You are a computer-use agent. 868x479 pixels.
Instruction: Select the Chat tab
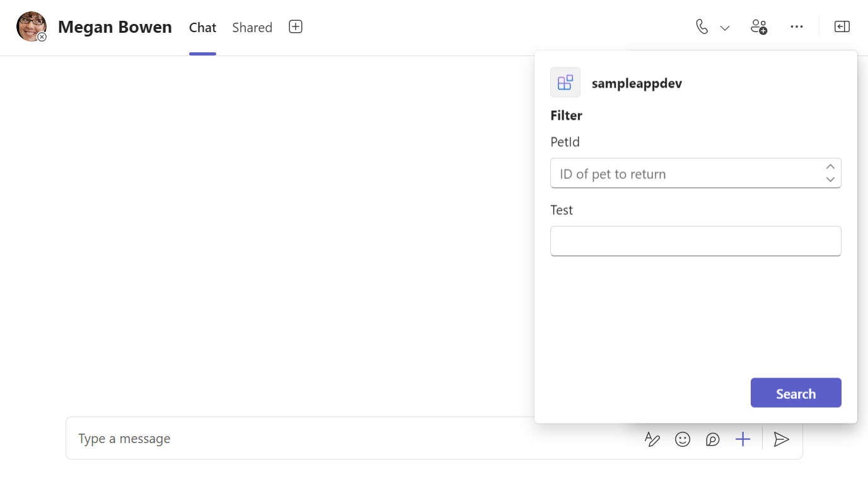point(202,27)
